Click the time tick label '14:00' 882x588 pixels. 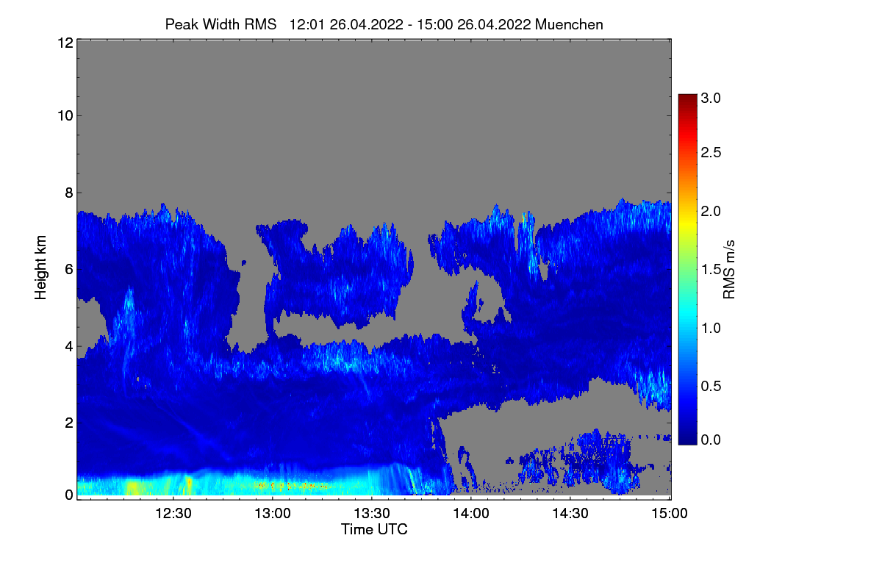[471, 514]
